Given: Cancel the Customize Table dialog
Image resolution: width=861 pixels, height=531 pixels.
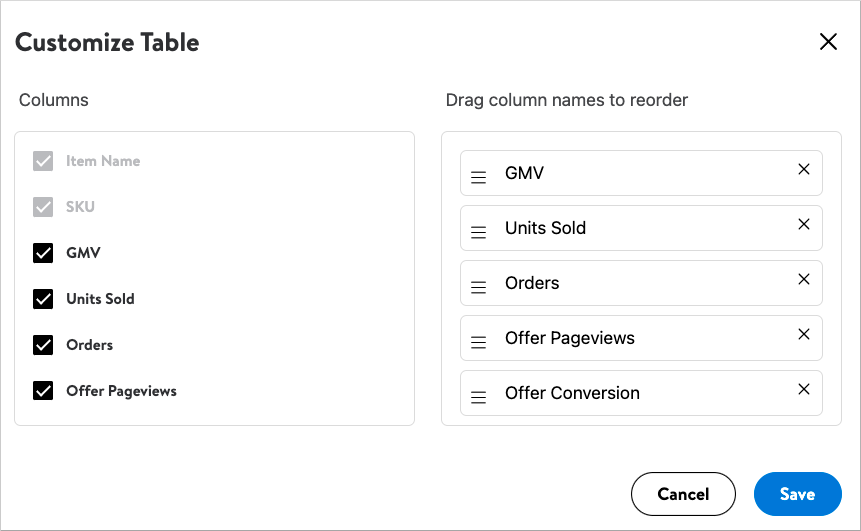Looking at the screenshot, I should tap(683, 494).
